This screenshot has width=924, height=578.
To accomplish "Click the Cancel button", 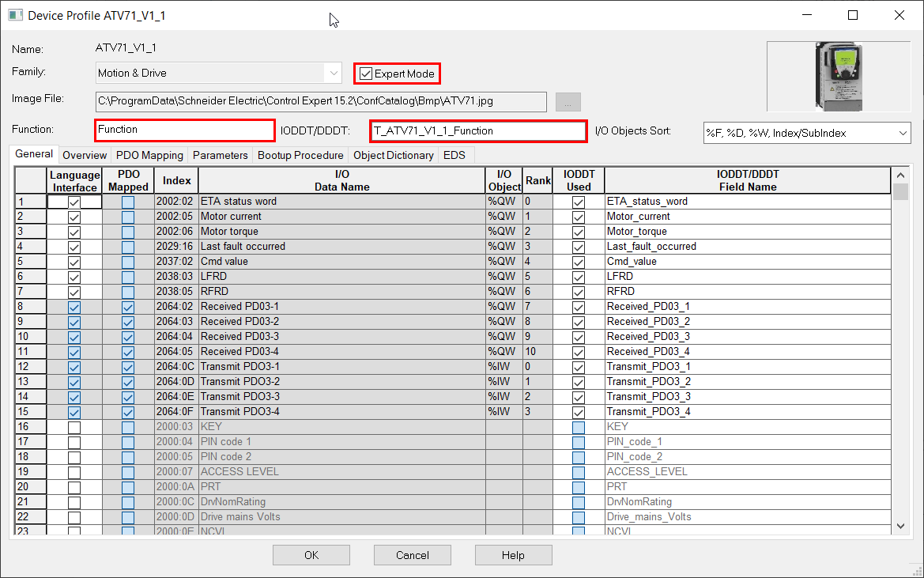I will (x=413, y=555).
